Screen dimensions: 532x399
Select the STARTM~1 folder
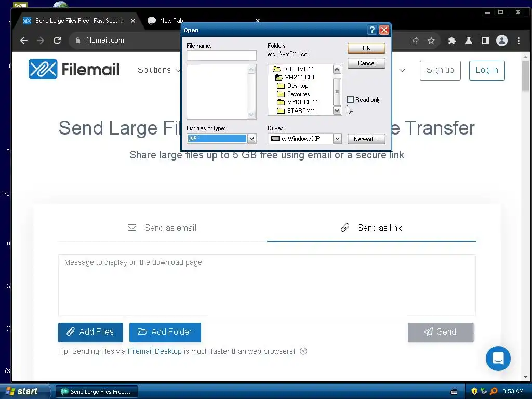(297, 111)
